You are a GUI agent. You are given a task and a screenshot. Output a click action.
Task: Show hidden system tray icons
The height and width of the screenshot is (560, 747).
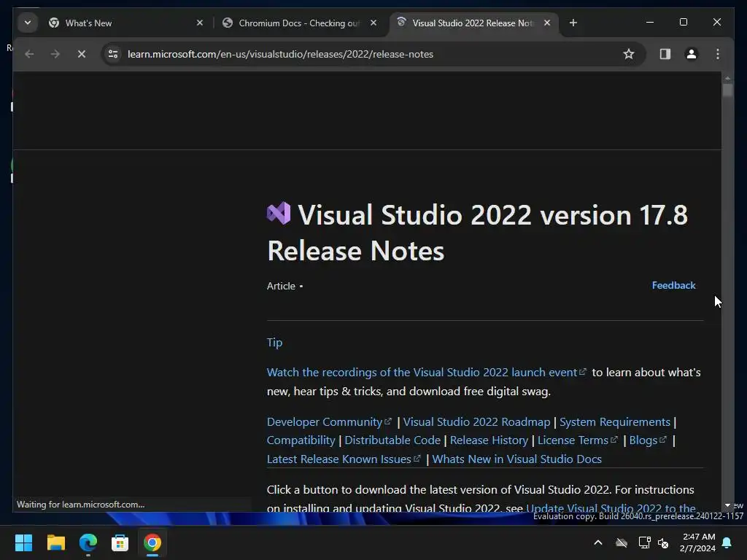coord(598,542)
